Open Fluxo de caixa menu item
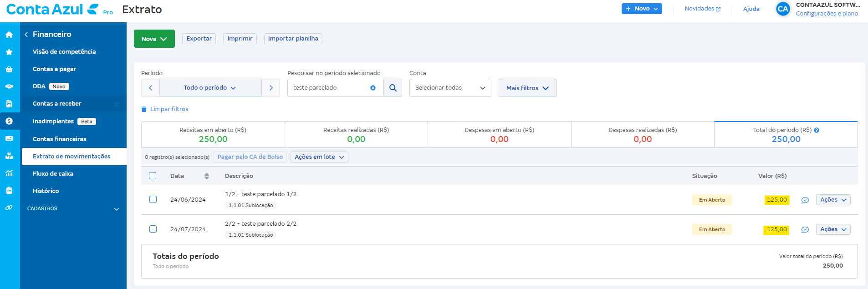Screen dimensions: 868x289 53,173
